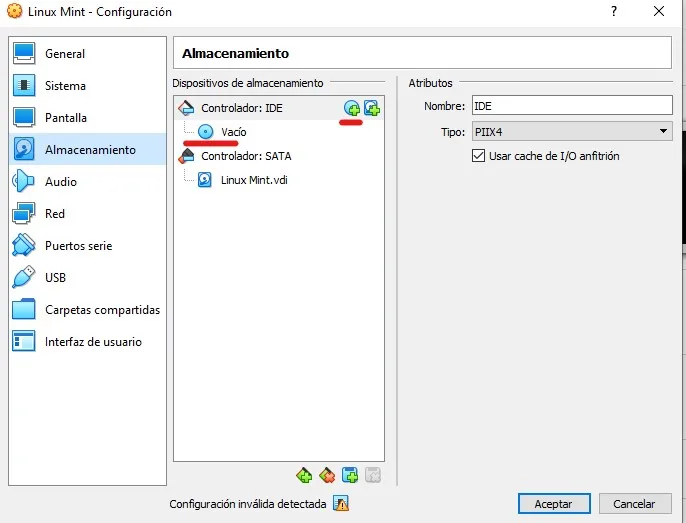Open Almacenamiento settings section
Image resolution: width=686 pixels, height=523 pixels.
pos(88,149)
